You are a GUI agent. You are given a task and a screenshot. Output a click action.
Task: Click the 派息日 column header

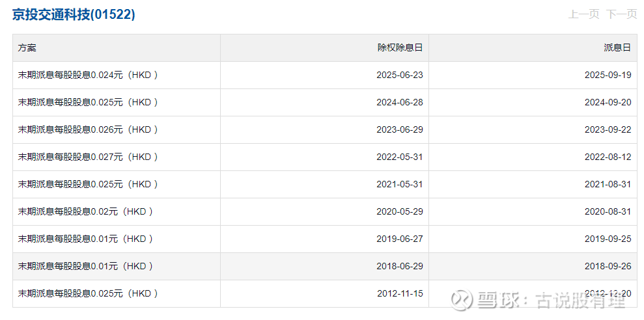tap(617, 47)
